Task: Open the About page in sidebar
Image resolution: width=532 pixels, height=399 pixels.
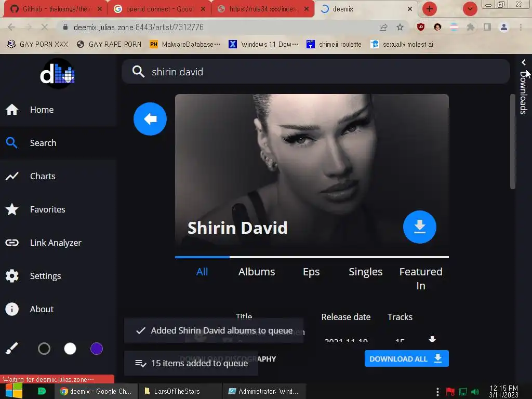Action: coord(58,309)
